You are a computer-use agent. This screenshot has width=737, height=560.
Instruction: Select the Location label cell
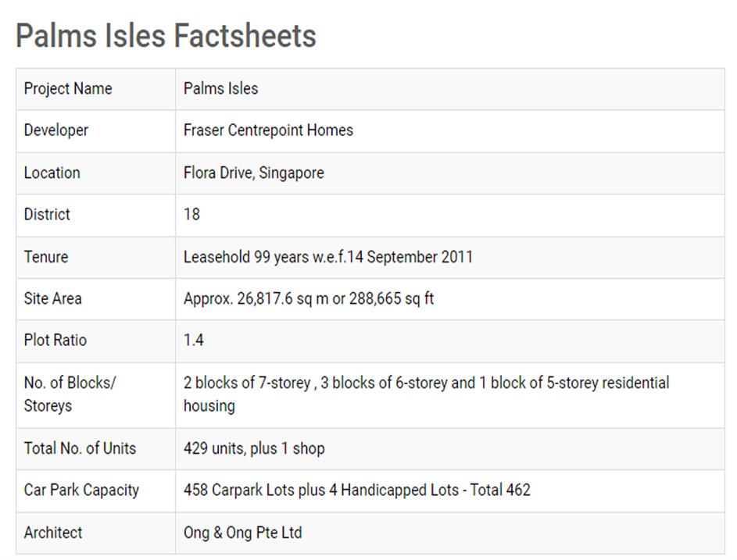pos(52,173)
